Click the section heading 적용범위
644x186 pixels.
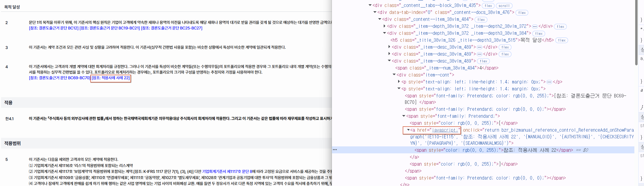pos(12,143)
